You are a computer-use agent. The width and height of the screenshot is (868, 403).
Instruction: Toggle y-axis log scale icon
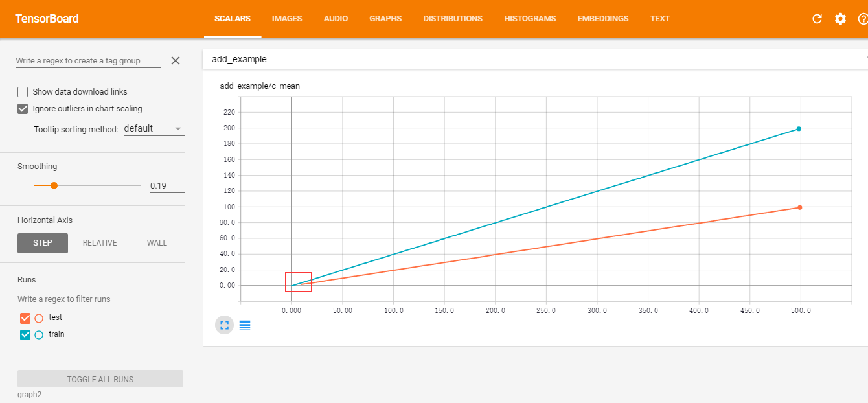click(x=245, y=325)
